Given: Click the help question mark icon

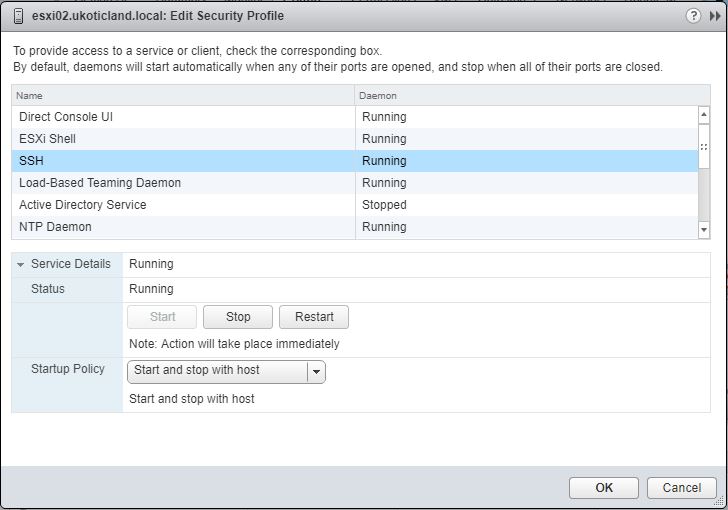Looking at the screenshot, I should [x=693, y=16].
